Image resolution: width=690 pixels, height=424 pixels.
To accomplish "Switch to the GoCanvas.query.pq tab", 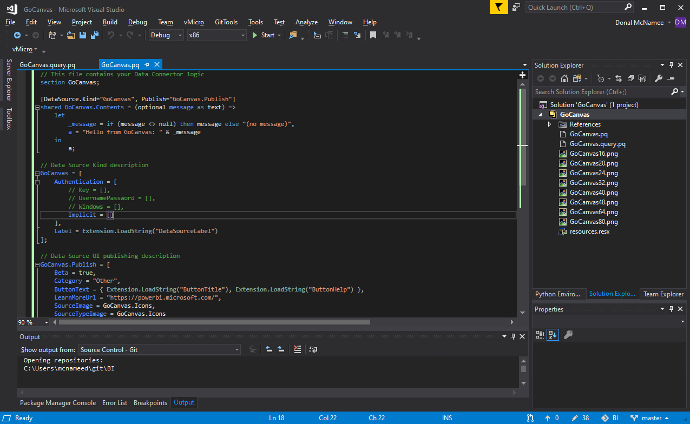I will pyautogui.click(x=48, y=65).
